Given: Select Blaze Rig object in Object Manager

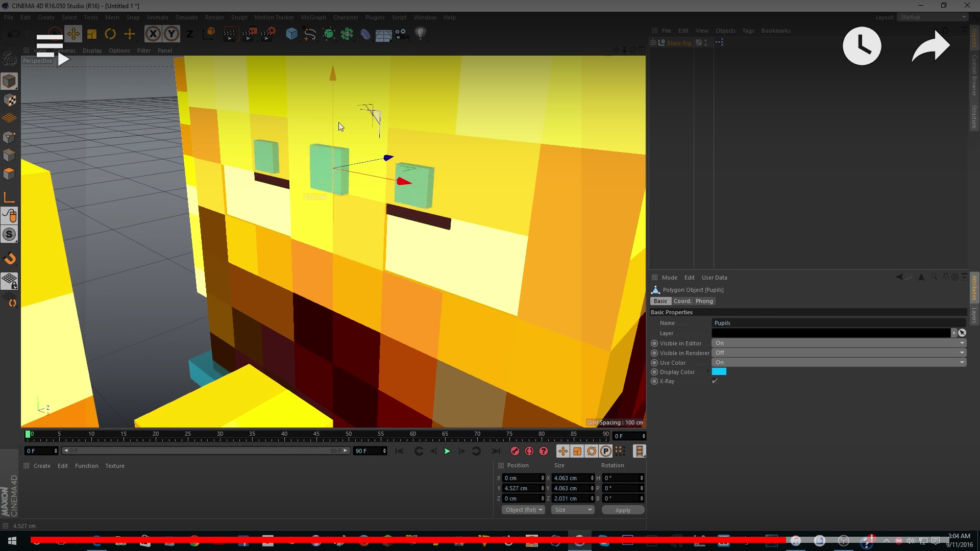Looking at the screenshot, I should click(679, 43).
